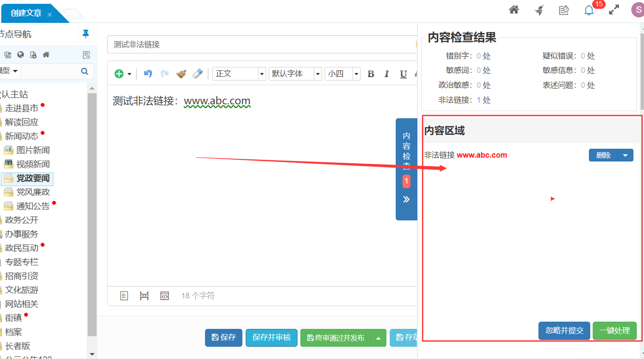Click the home icon in top bar
The image size is (644, 359).
click(x=513, y=10)
